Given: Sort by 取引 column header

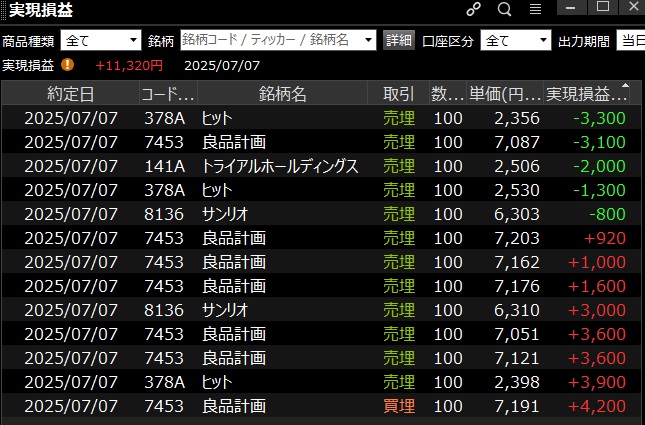Looking at the screenshot, I should tap(398, 94).
